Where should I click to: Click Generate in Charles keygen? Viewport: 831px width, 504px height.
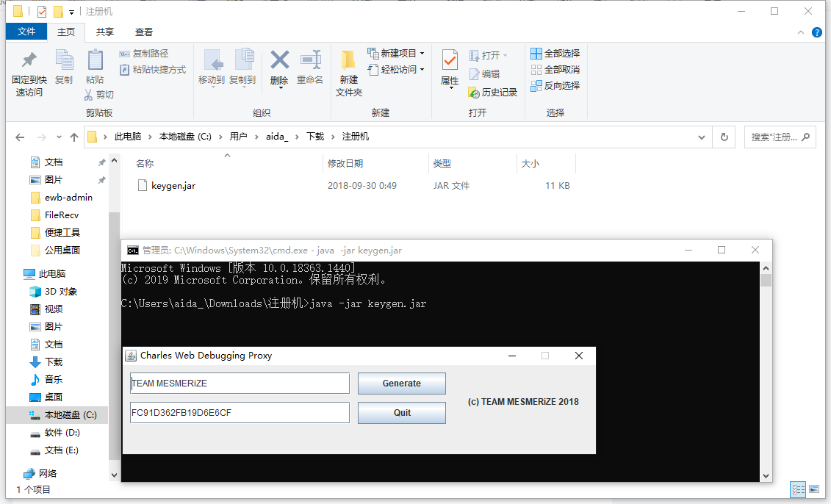click(x=402, y=384)
